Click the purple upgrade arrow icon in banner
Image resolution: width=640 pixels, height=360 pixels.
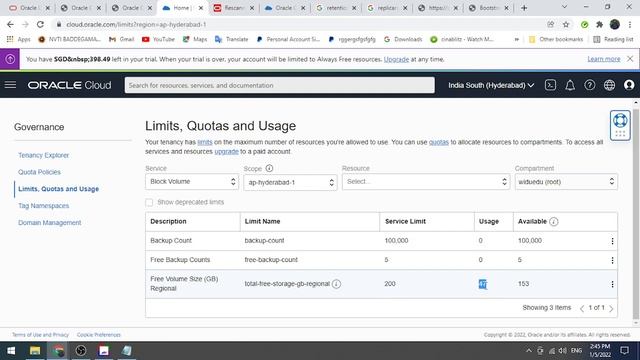point(10,59)
